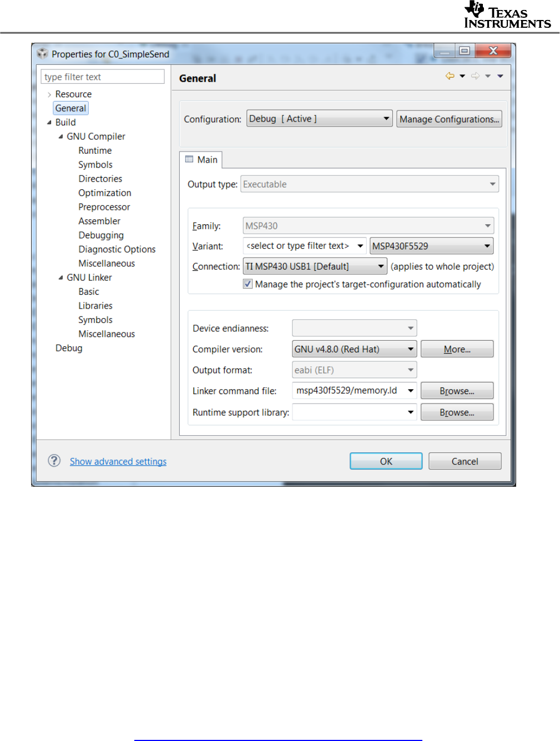560x741 pixels.
Task: Select Diagnostic Options in the tree
Action: point(117,249)
